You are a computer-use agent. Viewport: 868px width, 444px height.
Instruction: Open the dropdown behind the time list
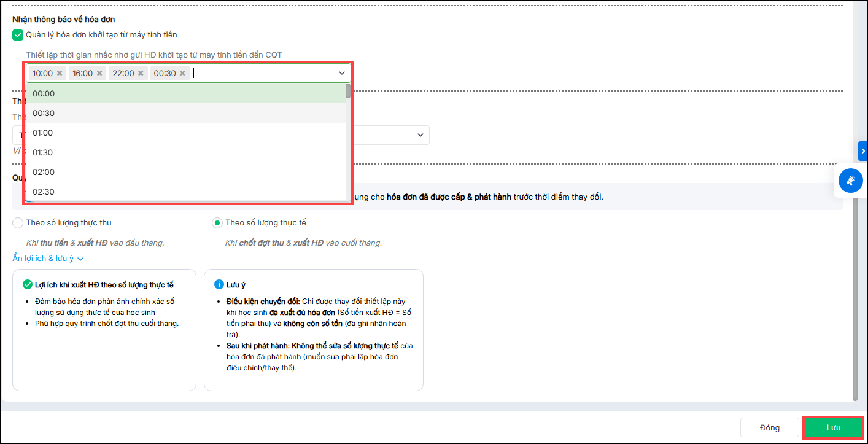(420, 135)
